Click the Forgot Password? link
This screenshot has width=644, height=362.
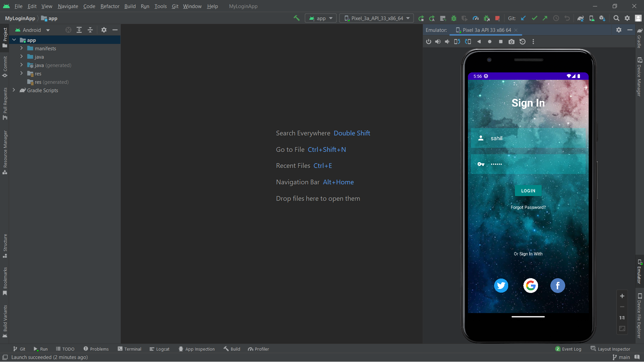528,207
